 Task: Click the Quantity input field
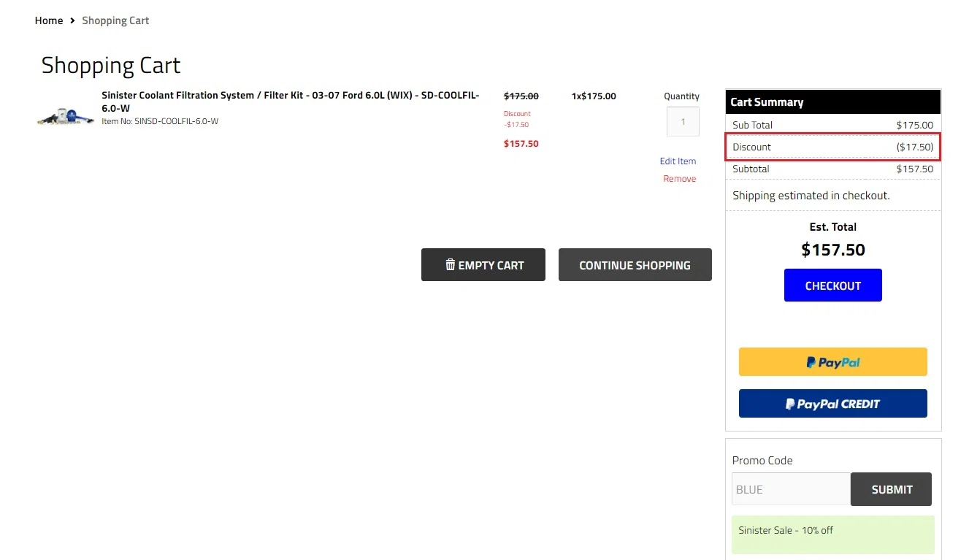point(683,122)
